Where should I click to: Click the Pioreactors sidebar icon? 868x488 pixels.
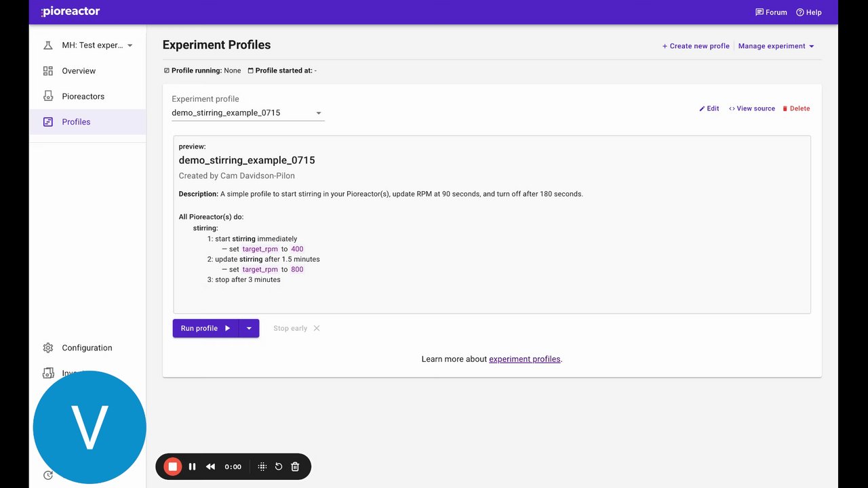[x=48, y=96]
